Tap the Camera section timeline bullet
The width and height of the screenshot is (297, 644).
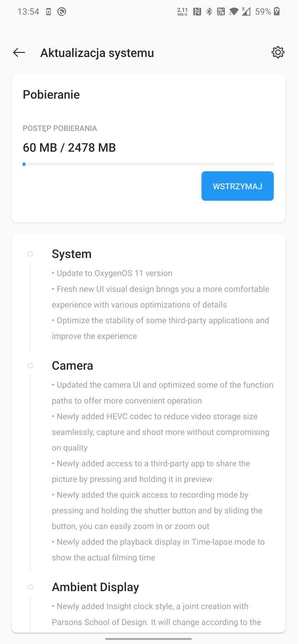30,365
